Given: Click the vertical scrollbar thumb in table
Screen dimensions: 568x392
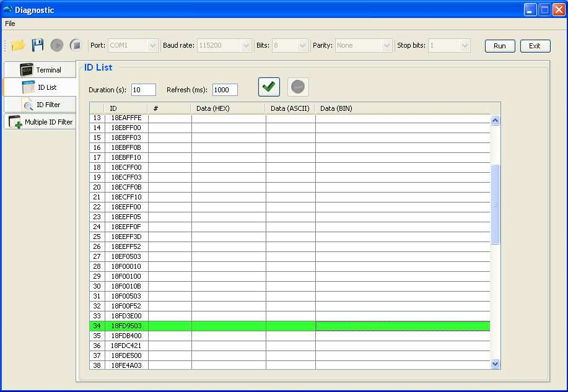Looking at the screenshot, I should pos(495,205).
